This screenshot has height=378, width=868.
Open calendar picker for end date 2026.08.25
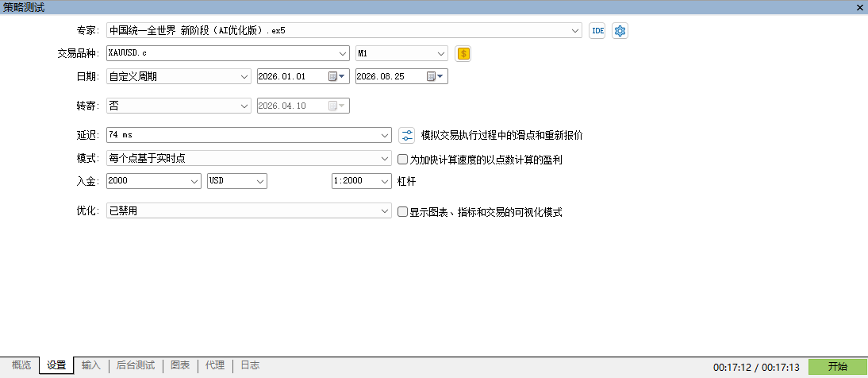[x=435, y=76]
